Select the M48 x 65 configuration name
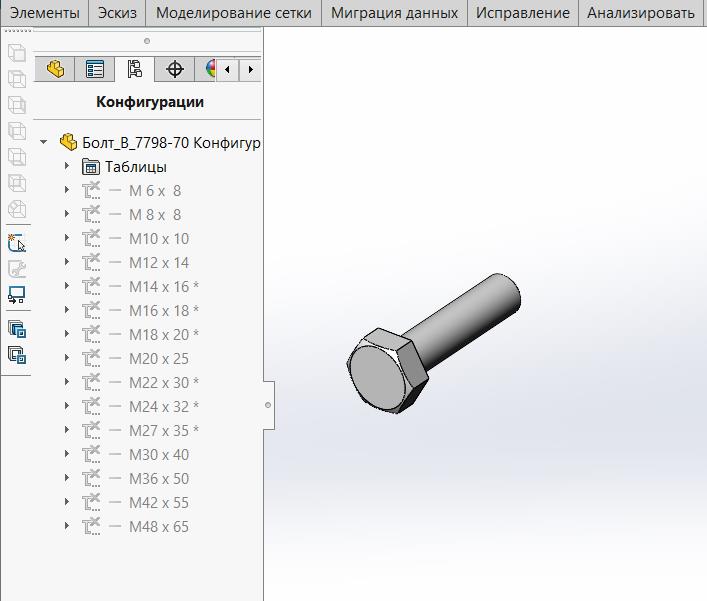Screen dimensions: 707x601 tap(159, 527)
